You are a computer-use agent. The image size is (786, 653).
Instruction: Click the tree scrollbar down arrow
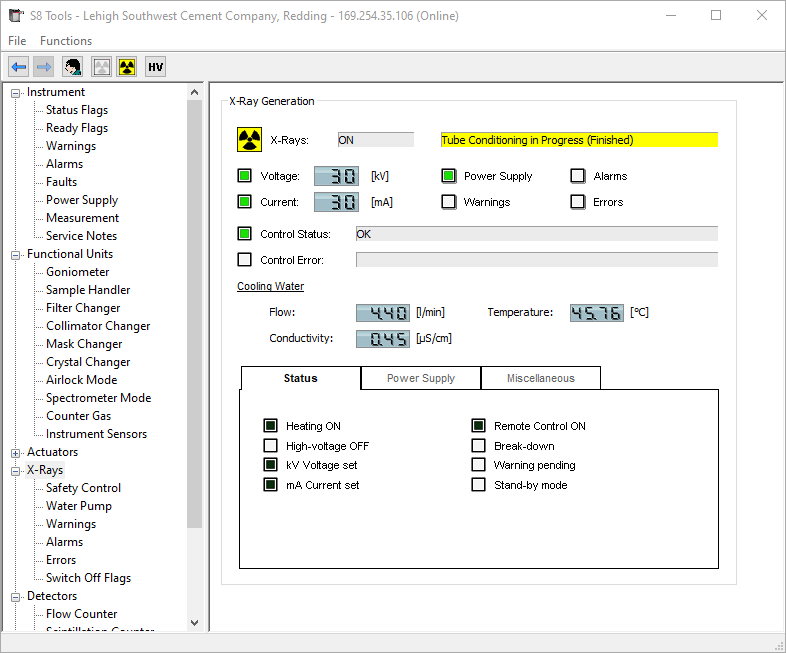(x=195, y=622)
